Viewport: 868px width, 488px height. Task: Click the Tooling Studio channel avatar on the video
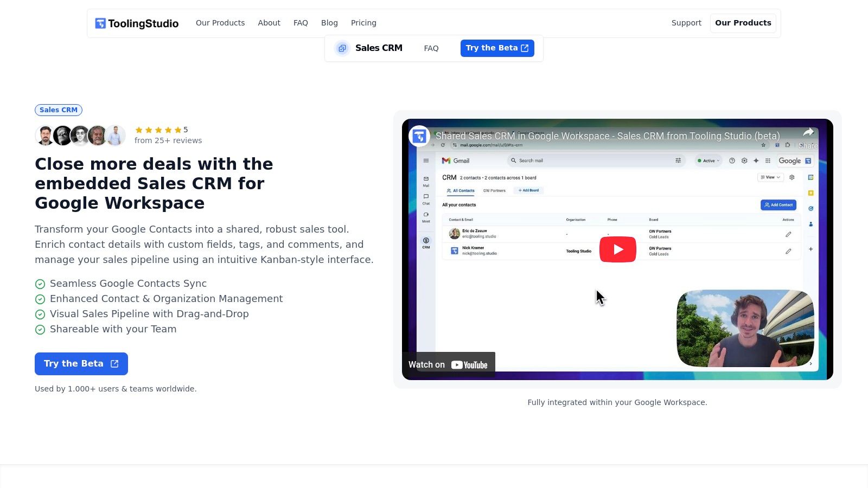[x=419, y=136]
